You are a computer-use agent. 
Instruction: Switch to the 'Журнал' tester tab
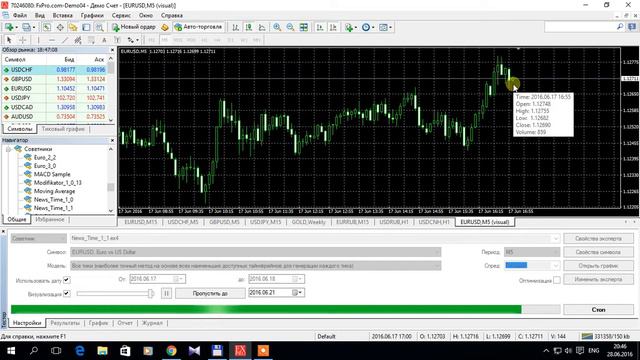point(152,323)
